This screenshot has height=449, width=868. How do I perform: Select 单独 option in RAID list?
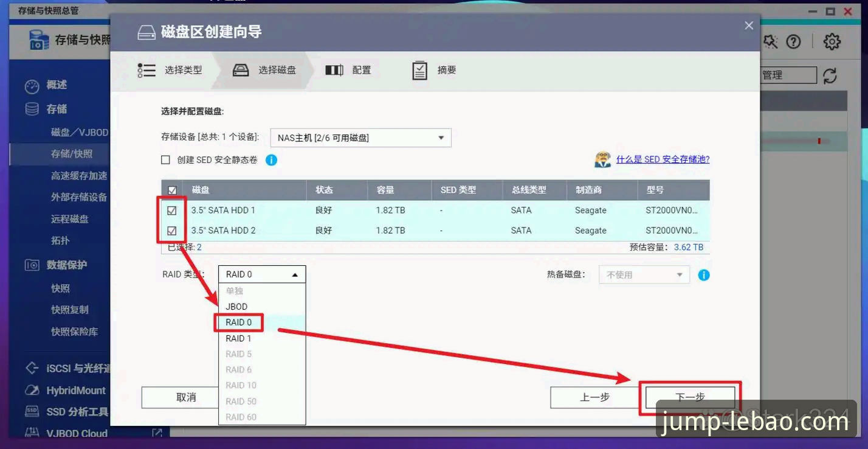pos(262,291)
